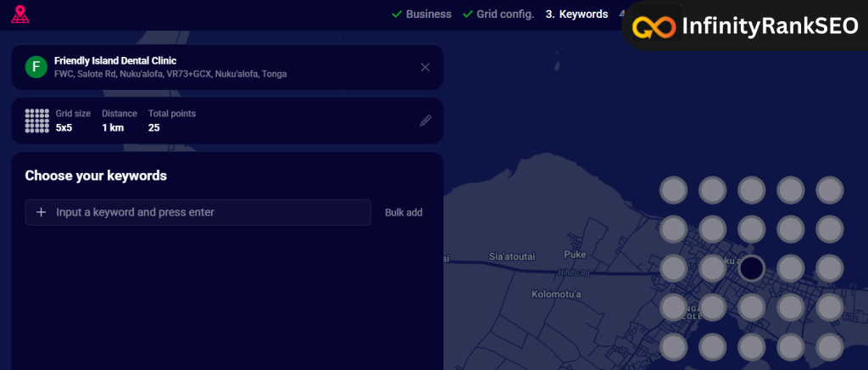Click the Kolomotu'a label on map
The height and width of the screenshot is (370, 868).
tap(555, 294)
